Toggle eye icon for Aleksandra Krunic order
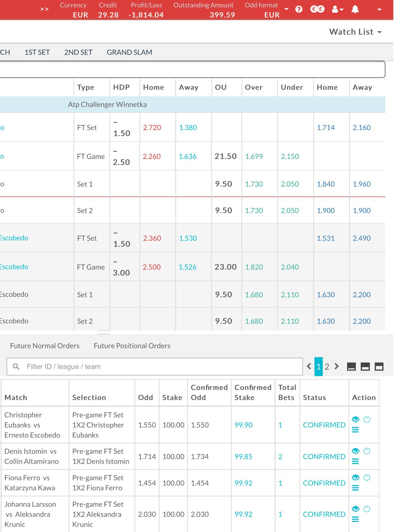The image size is (394, 532). 355,509
